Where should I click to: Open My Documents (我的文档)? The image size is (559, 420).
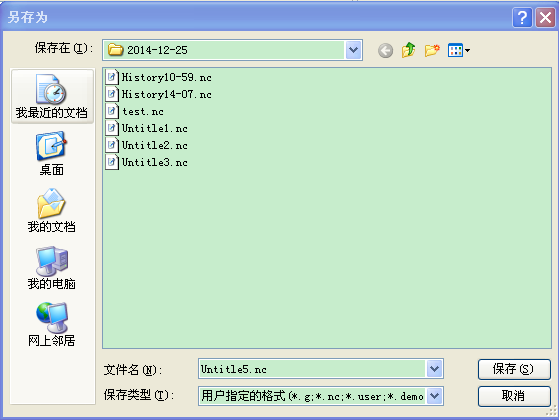tap(52, 211)
